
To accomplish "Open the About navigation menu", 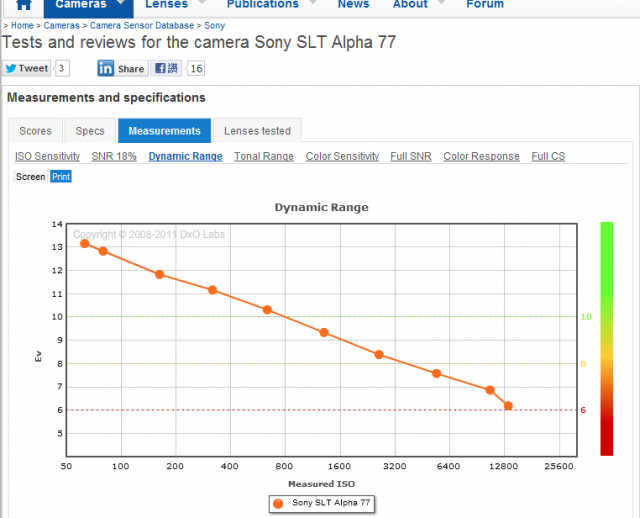I will point(410,5).
